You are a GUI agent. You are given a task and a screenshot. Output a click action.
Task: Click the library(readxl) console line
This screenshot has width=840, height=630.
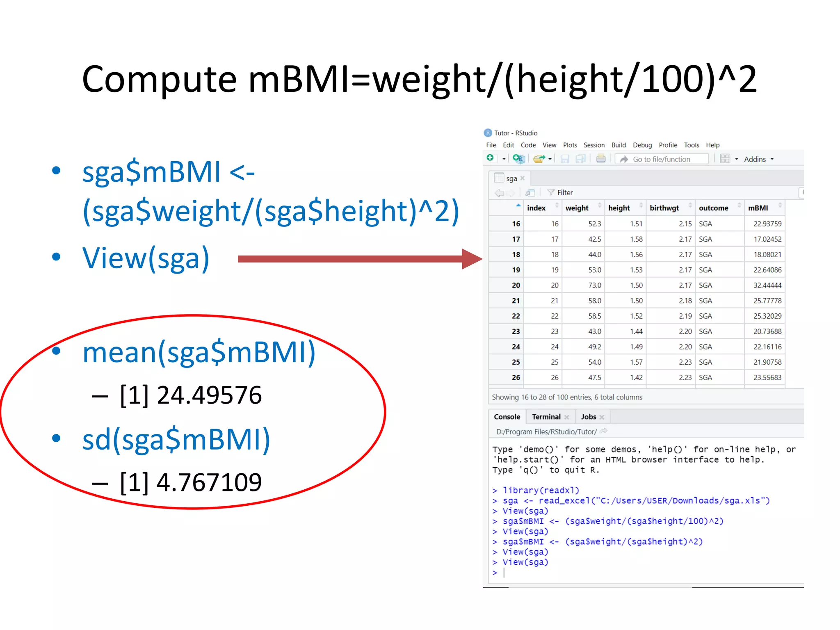pos(536,491)
